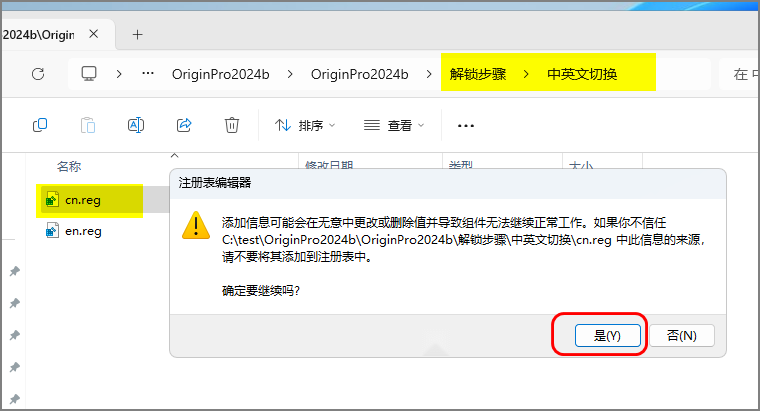Viewport: 760px width, 411px height.
Task: Select the en.reg file name
Action: click(83, 231)
